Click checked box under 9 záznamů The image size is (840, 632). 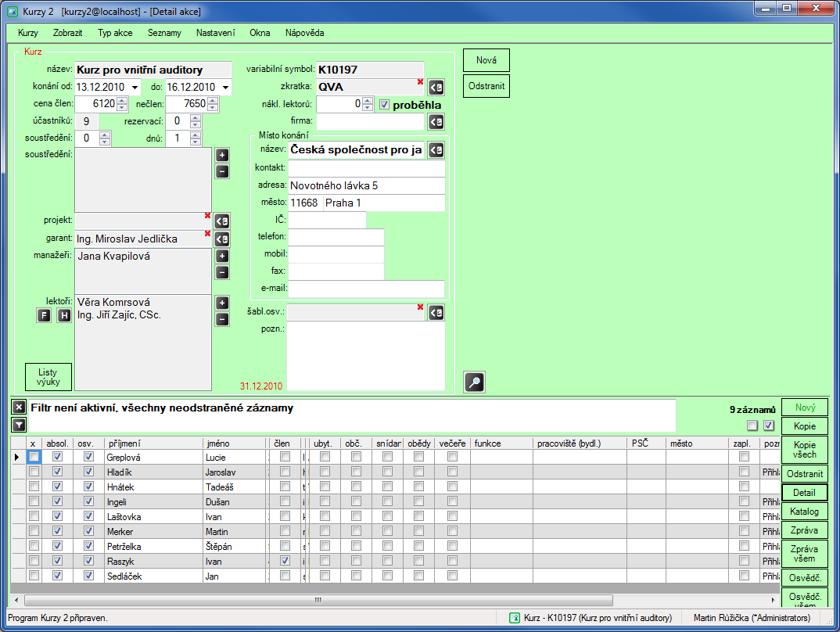tap(769, 426)
